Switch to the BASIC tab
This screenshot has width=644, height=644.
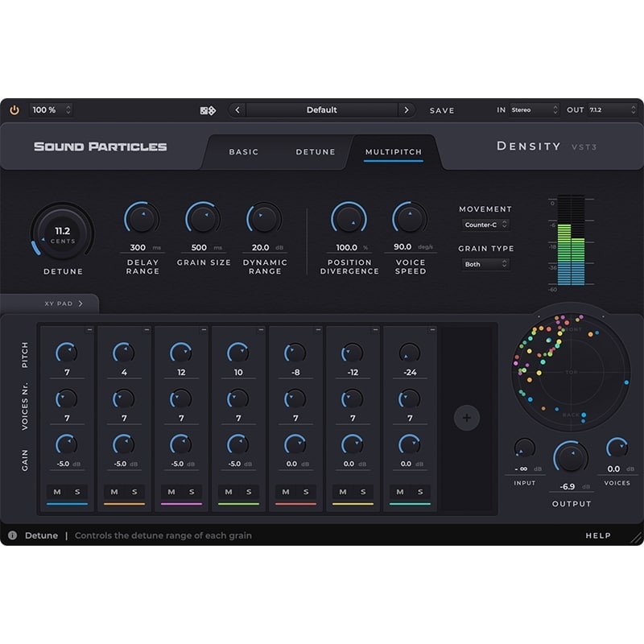pos(244,152)
